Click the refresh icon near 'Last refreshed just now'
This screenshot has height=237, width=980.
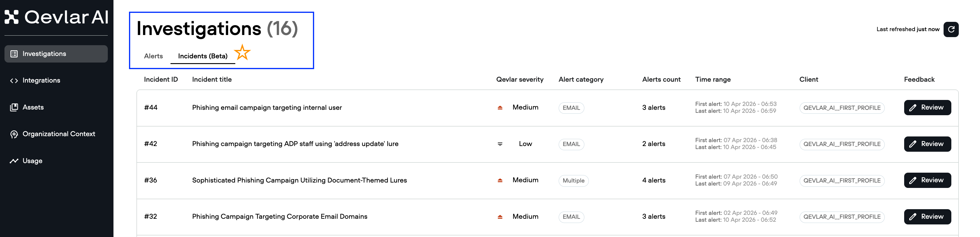(x=951, y=29)
